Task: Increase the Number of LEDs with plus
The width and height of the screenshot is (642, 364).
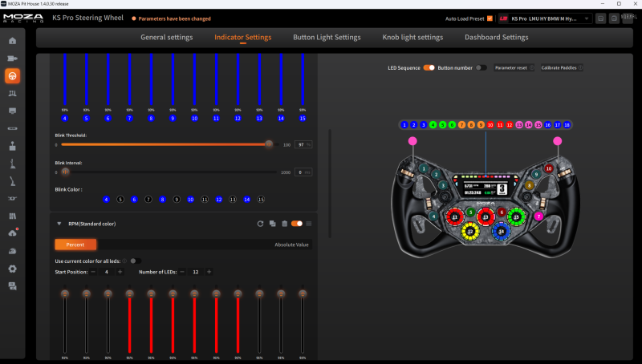Action: [x=209, y=272]
